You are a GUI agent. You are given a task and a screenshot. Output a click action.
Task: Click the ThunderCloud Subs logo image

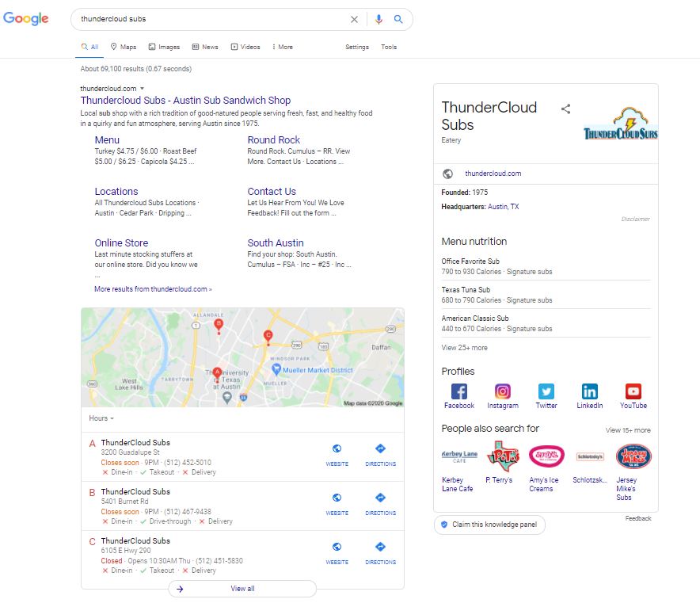[x=621, y=124]
